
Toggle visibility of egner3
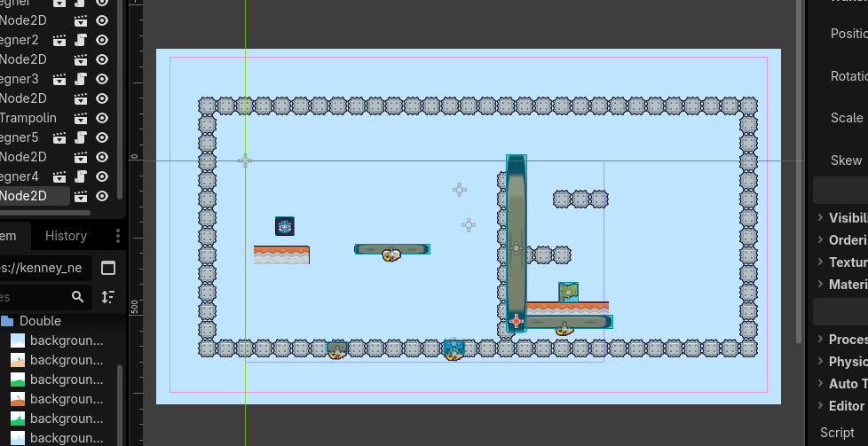102,79
